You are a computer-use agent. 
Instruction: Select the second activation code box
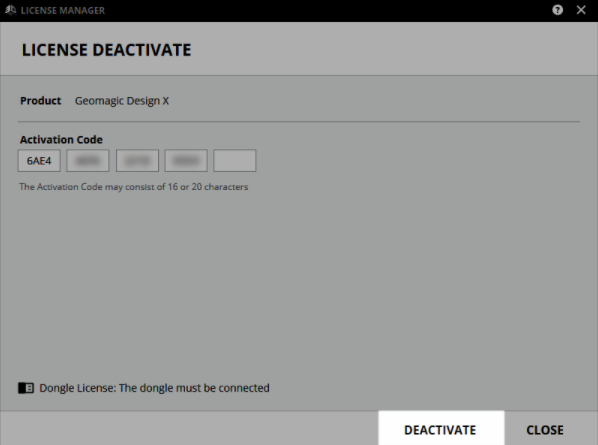click(x=88, y=161)
